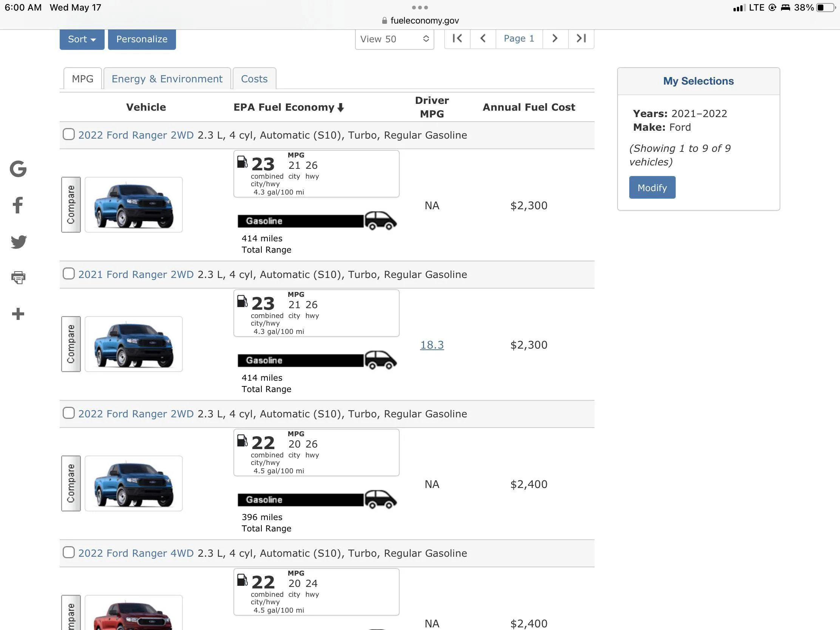This screenshot has width=840, height=630.
Task: Open the 2022 Ford Ranger 4WD link
Action: (136, 553)
